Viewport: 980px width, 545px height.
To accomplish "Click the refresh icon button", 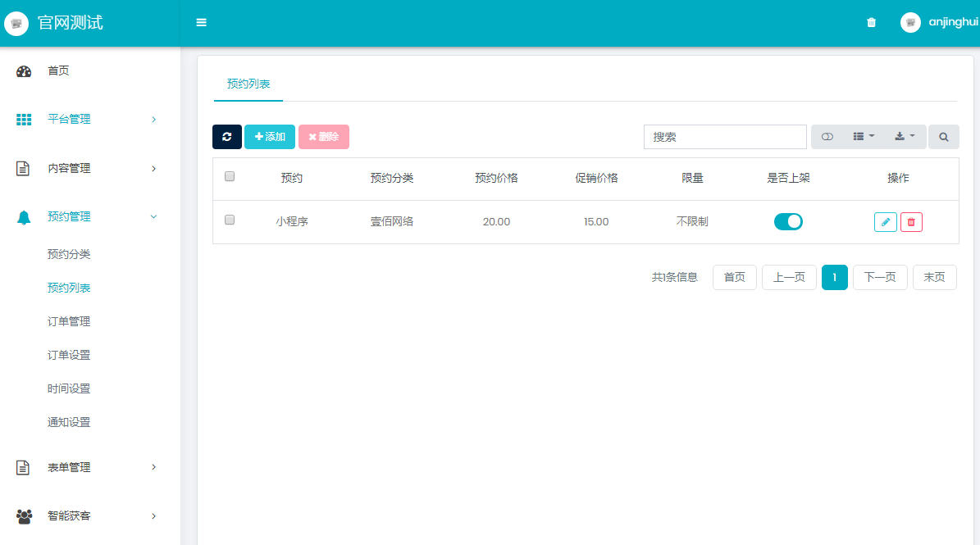I will tap(227, 137).
